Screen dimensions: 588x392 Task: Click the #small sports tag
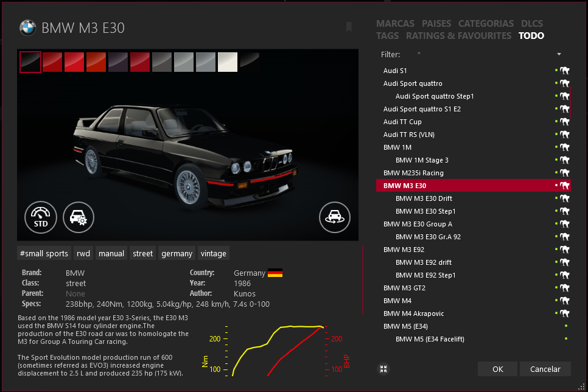click(44, 253)
